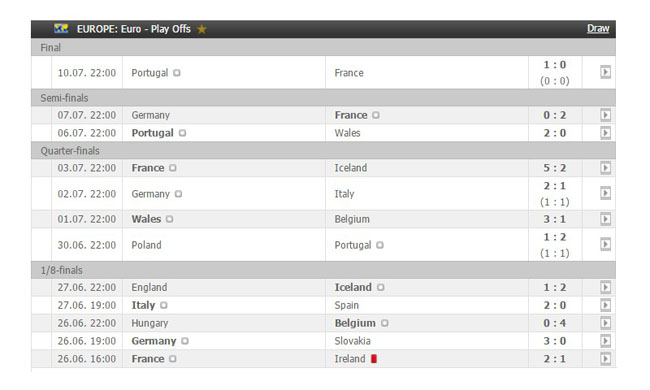Open match details arrow for Portugal–France final
This screenshot has height=390, width=650.
click(x=605, y=72)
